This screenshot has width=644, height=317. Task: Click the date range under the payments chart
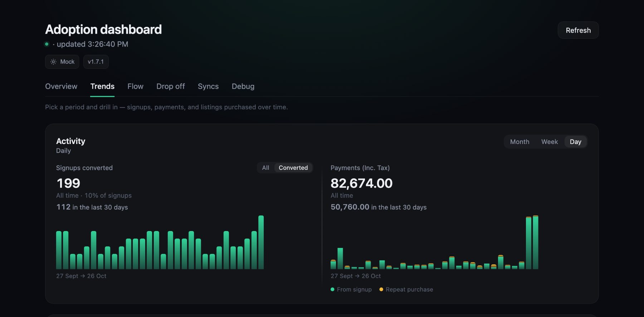(x=356, y=276)
